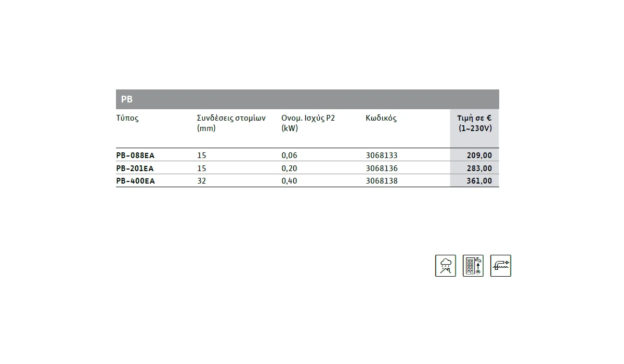624x364 pixels.
Task: Click connection size 15 in PB-201EA row
Action: click(x=202, y=168)
